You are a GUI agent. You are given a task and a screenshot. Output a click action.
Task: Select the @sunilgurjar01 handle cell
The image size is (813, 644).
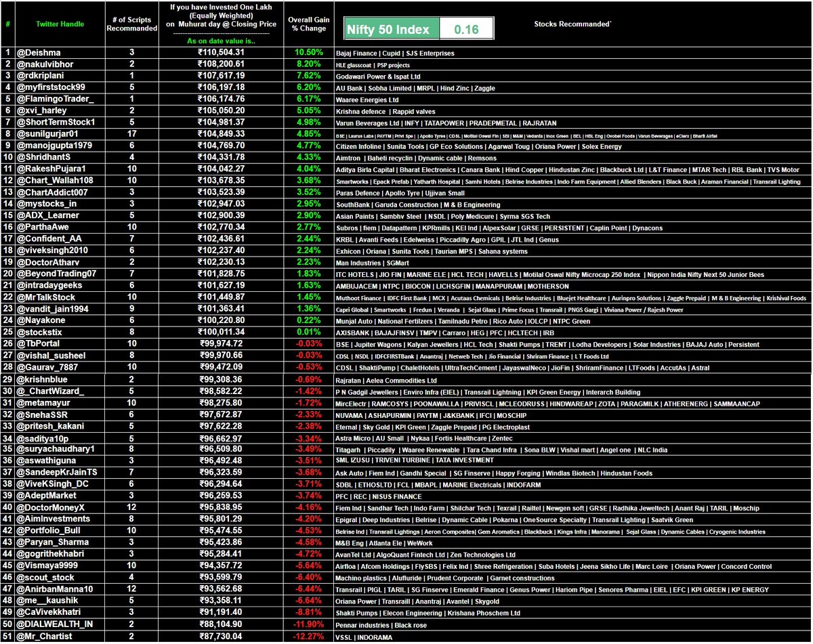[x=60, y=134]
